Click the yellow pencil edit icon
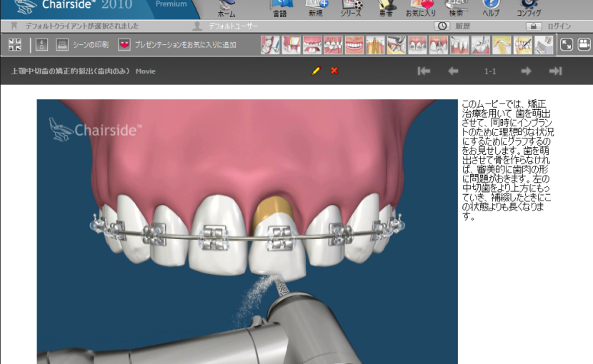This screenshot has width=593, height=364. [317, 71]
